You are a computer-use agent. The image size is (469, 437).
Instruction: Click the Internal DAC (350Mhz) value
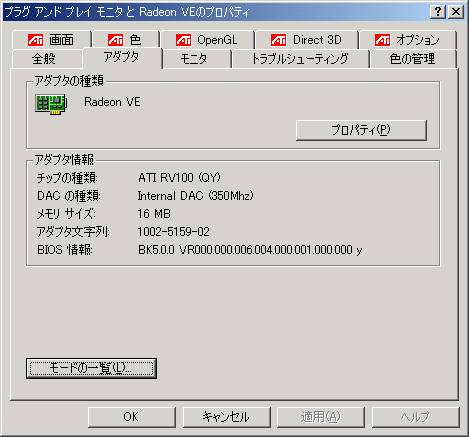pyautogui.click(x=195, y=196)
